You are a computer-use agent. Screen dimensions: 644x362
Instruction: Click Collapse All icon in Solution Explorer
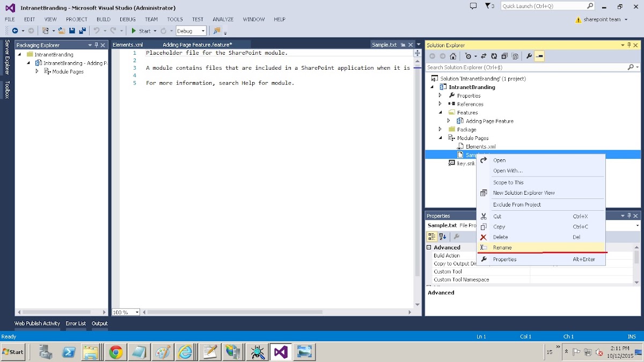504,56
